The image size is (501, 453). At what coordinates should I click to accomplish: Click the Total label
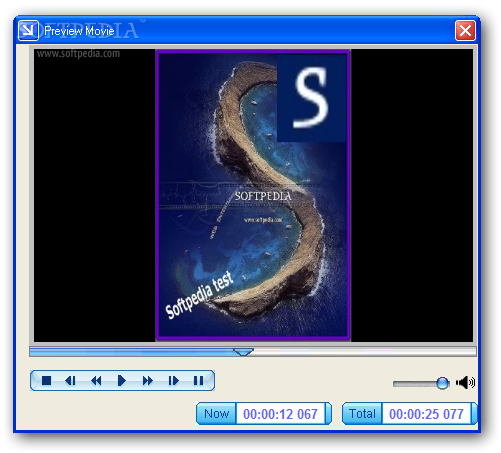click(x=362, y=414)
